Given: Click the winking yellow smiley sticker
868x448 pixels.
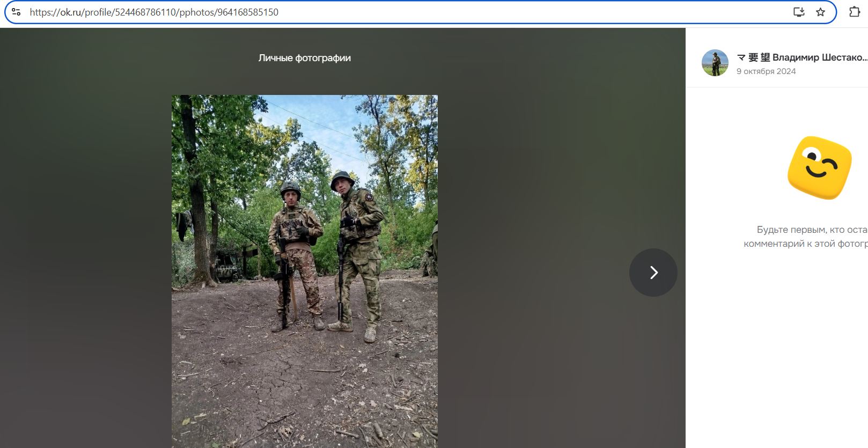Looking at the screenshot, I should (819, 168).
